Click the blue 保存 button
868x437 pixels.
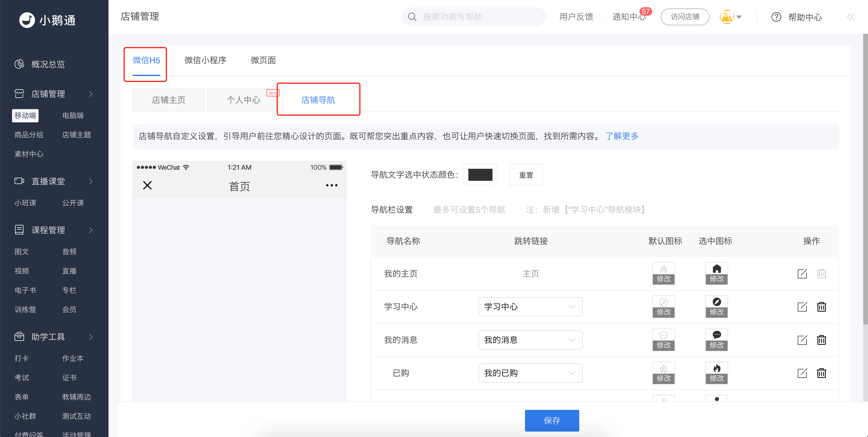coord(552,420)
